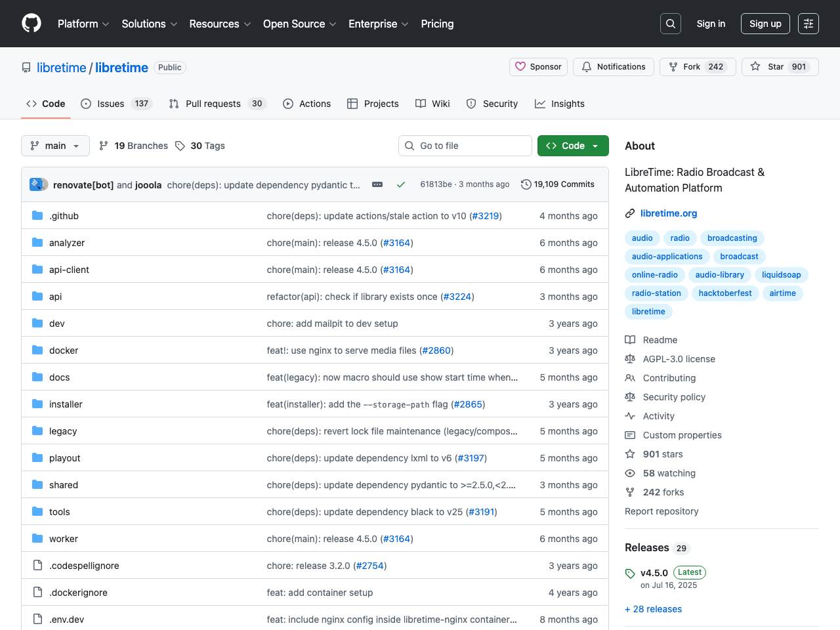Open the main branch selector dropdown
The height and width of the screenshot is (630, 840).
(x=55, y=146)
